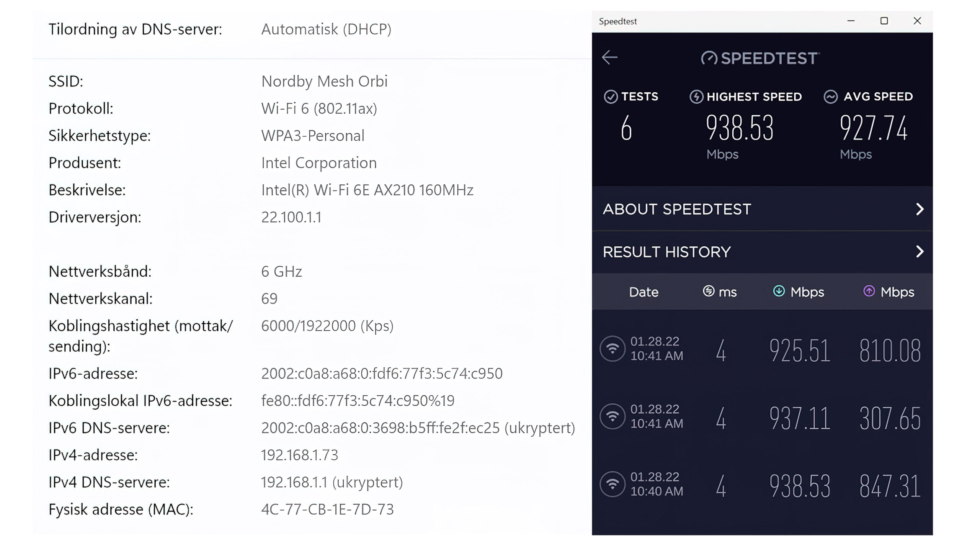Click the highest speed 938.53 Mbps figure
This screenshot has width=980, height=552.
coord(740,128)
